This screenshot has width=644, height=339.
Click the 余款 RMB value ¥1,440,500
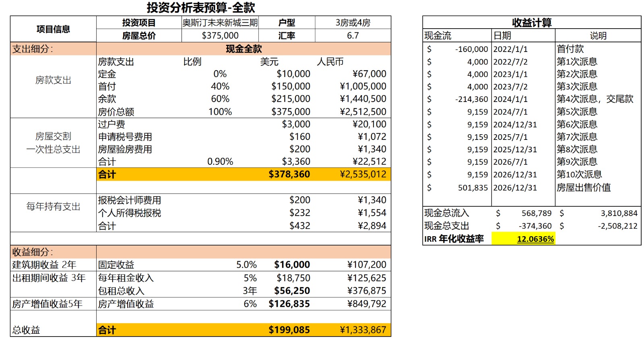coord(363,99)
